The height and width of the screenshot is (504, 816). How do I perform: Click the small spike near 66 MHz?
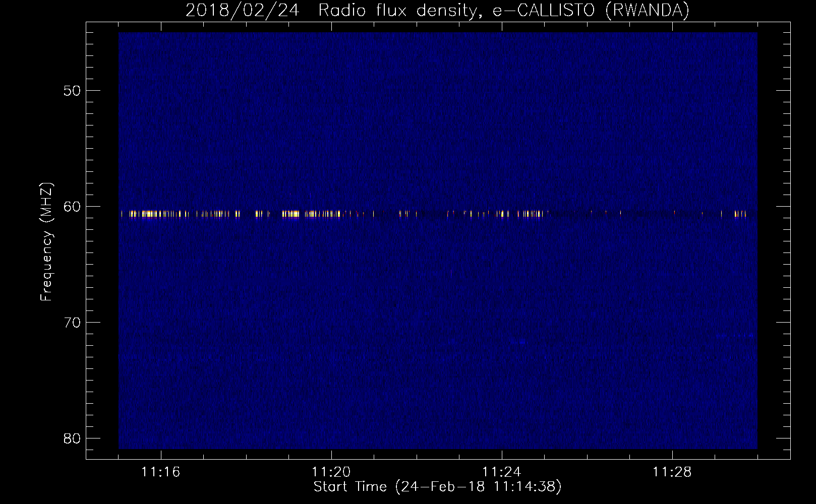coord(451,274)
